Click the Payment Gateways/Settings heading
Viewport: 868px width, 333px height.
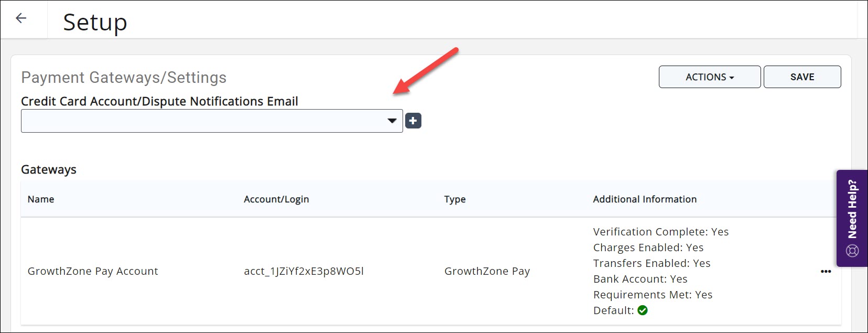point(124,78)
